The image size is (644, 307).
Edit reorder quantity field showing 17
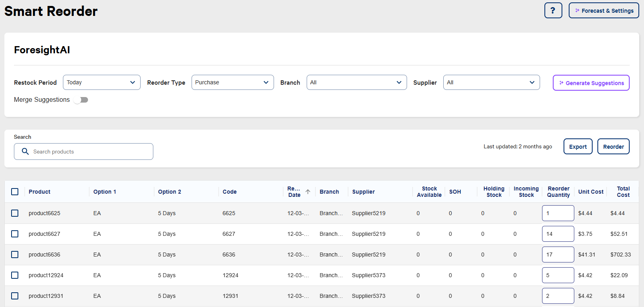558,255
